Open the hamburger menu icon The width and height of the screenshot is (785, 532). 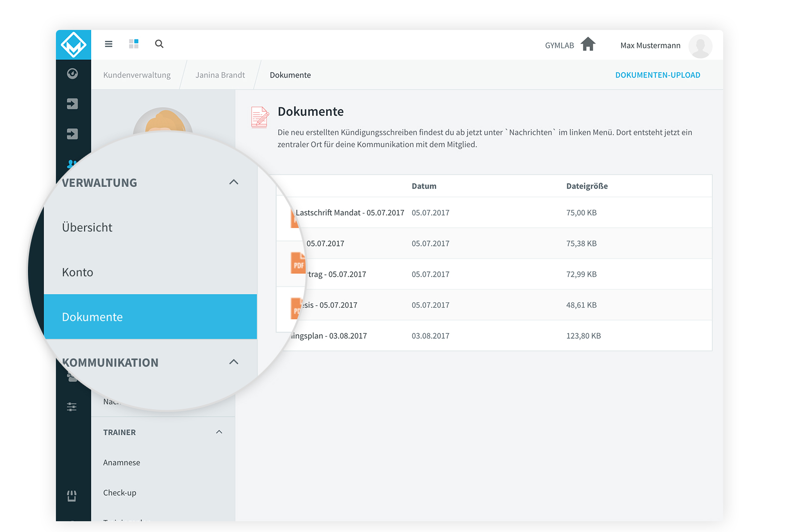109,44
